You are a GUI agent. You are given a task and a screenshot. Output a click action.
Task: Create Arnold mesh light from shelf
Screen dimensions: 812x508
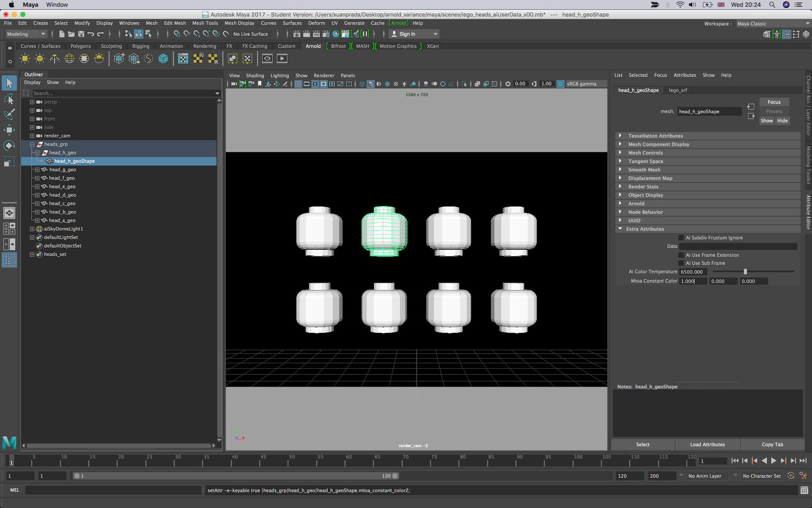40,58
